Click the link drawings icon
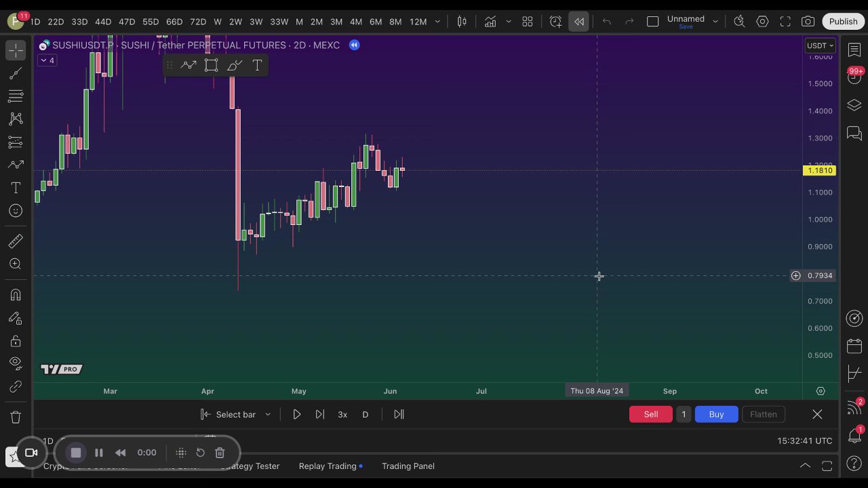 [x=16, y=387]
